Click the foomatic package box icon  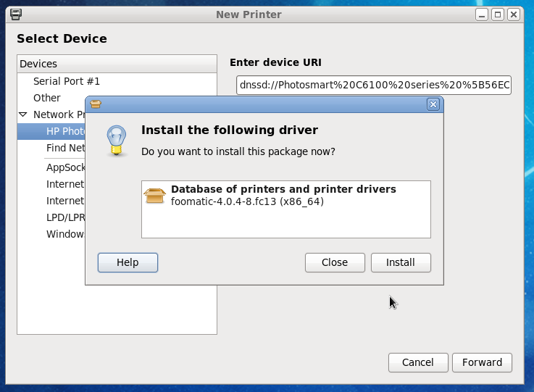pos(155,196)
